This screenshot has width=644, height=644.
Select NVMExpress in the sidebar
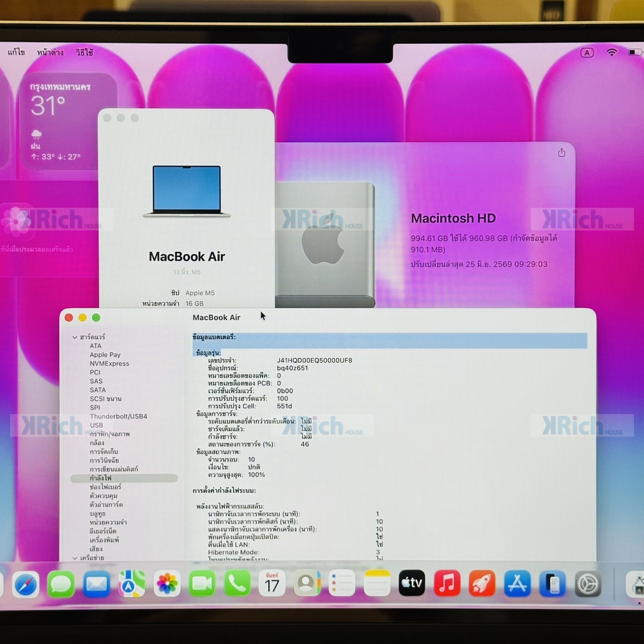coord(109,363)
